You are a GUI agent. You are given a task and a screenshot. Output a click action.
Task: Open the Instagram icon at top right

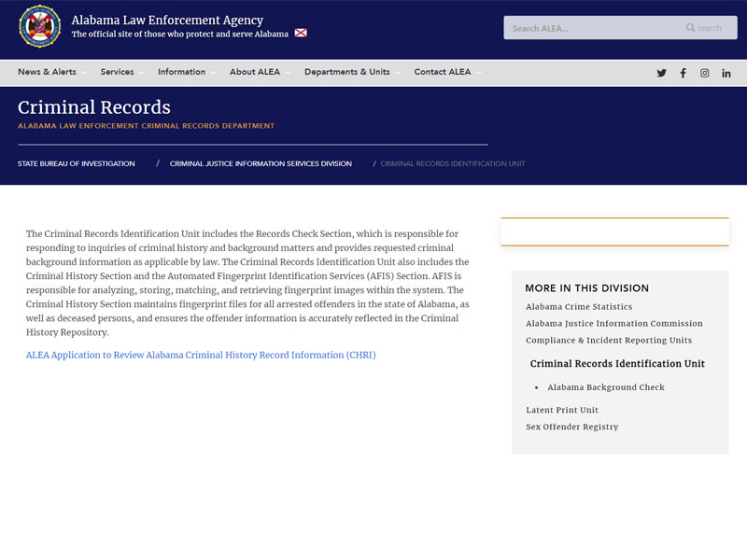704,72
